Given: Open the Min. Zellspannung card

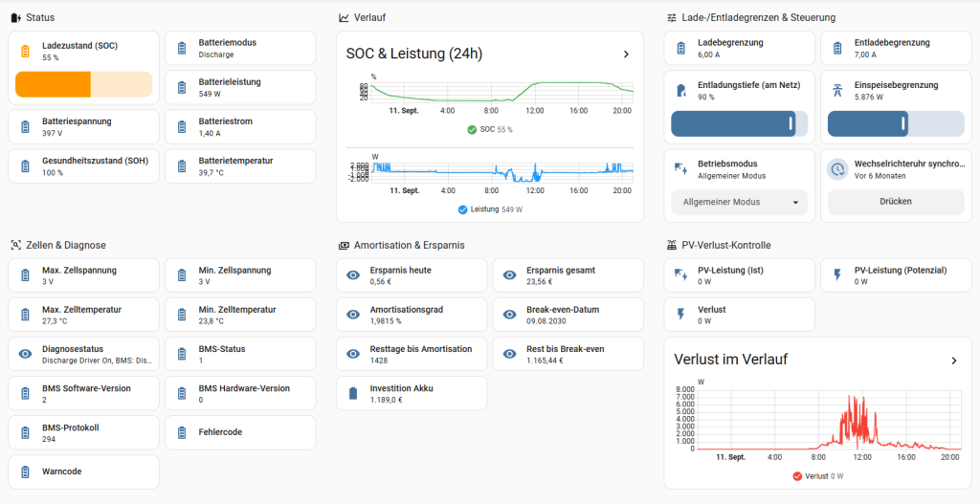Looking at the screenshot, I should point(240,275).
